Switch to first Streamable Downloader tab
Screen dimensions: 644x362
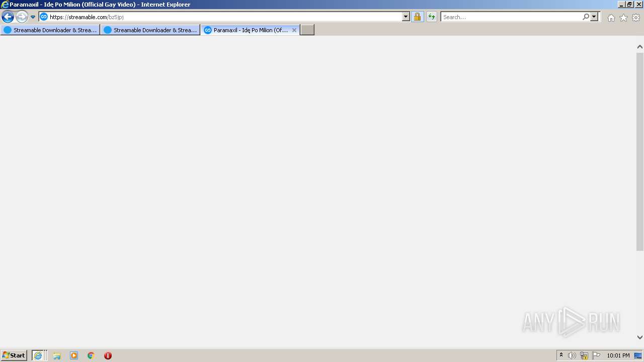coord(50,30)
